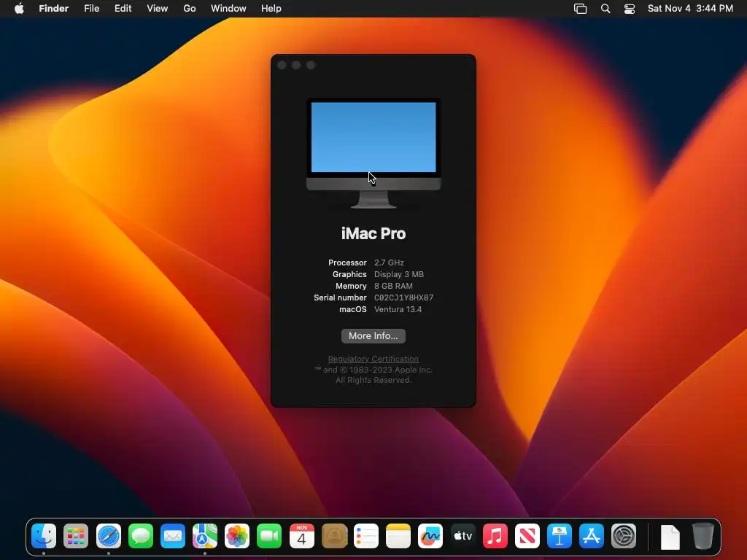
Task: Launch Freeform from the Dock
Action: 430,536
